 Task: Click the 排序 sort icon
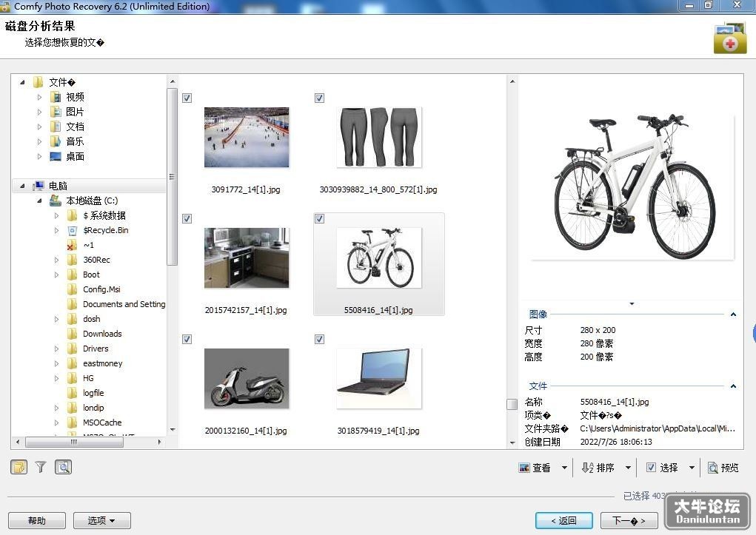tap(587, 468)
